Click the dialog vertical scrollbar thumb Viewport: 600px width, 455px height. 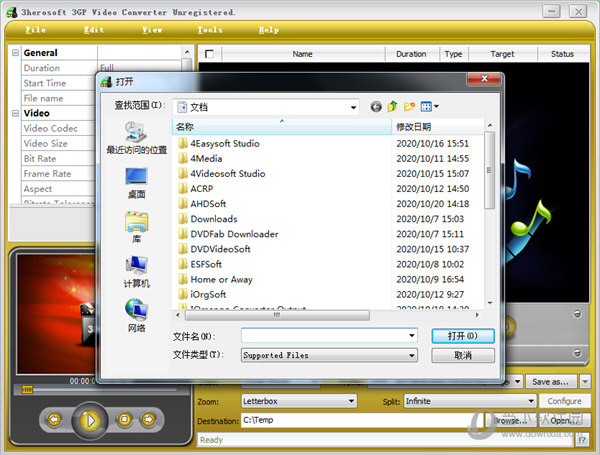(489, 170)
